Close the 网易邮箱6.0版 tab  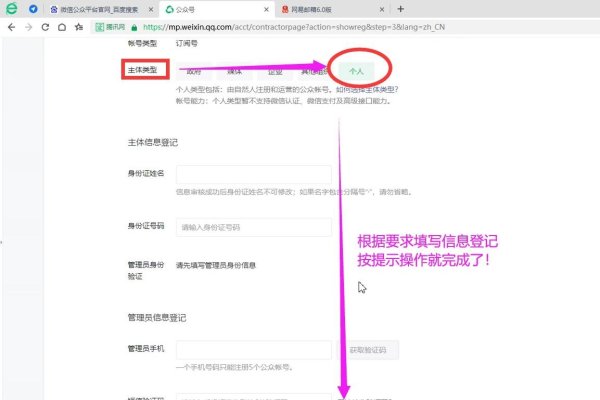pos(382,10)
